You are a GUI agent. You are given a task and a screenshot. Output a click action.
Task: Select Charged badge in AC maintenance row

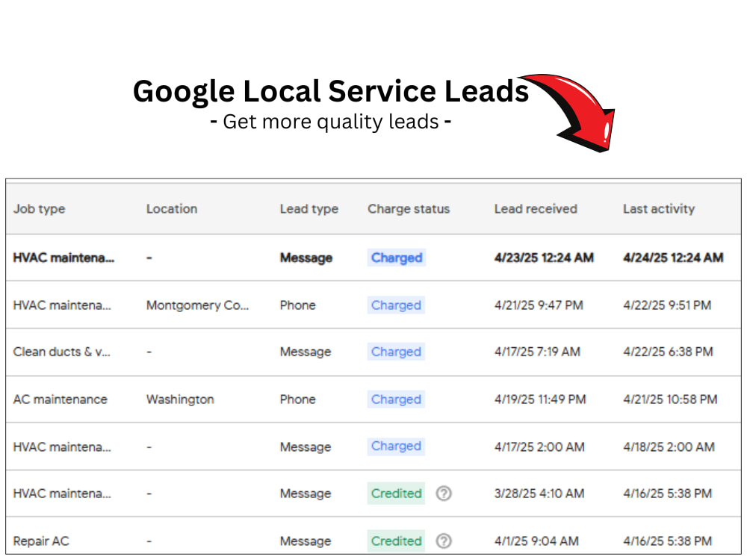(x=396, y=399)
